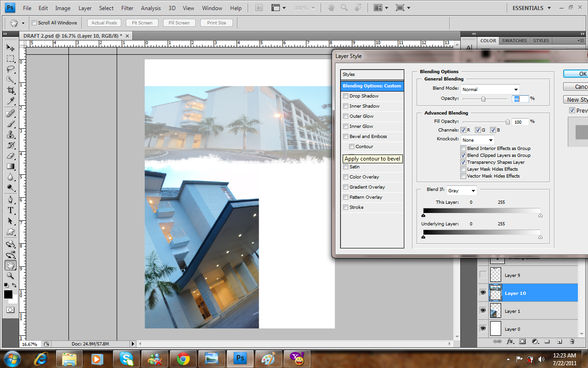588x368 pixels.
Task: Select the 3D Orbit camera tool
Action: click(x=10, y=255)
